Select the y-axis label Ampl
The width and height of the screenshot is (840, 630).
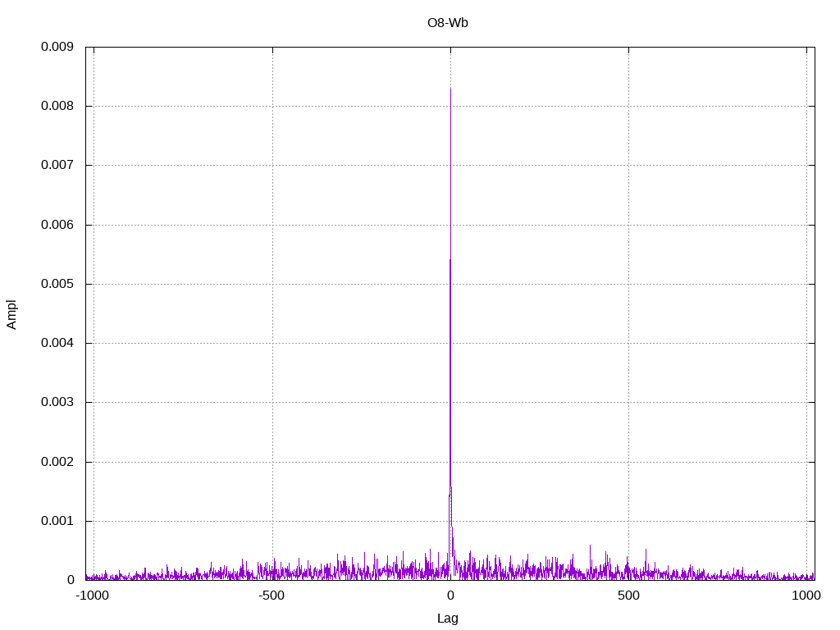pos(11,314)
